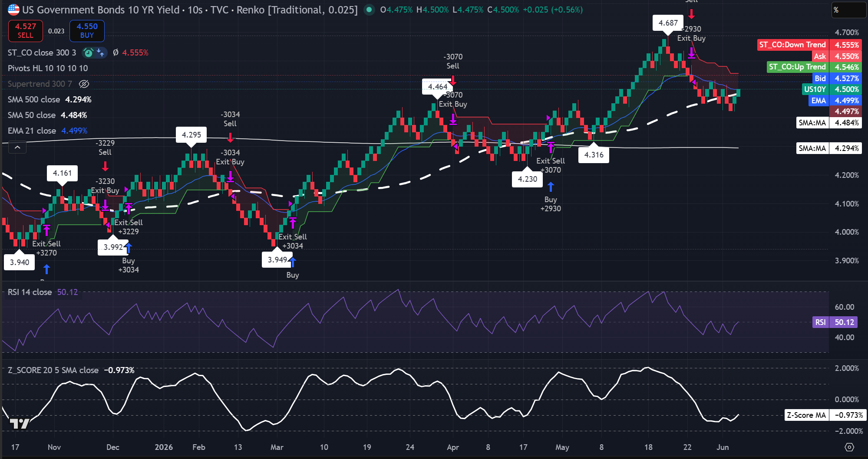Click the 4.550 BUY button
Image resolution: width=868 pixels, height=459 pixels.
point(87,31)
